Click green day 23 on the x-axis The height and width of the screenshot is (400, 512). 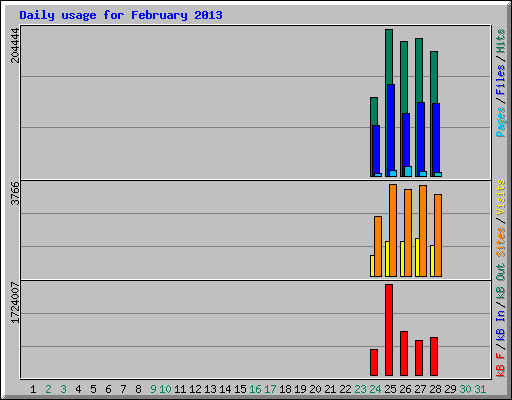[x=360, y=389]
